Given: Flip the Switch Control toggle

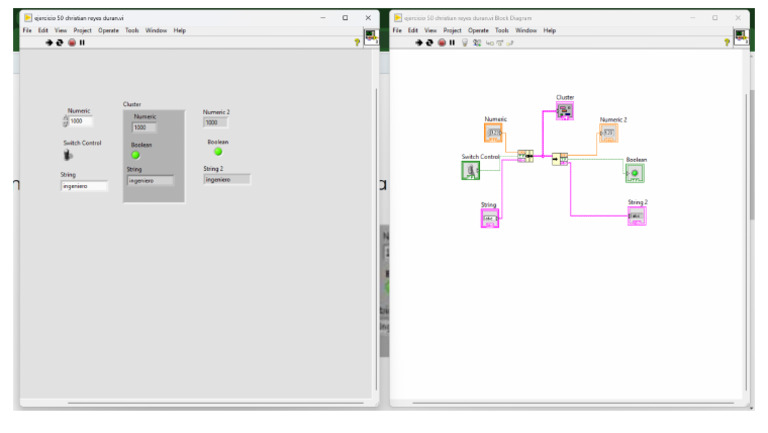Looking at the screenshot, I should 69,155.
